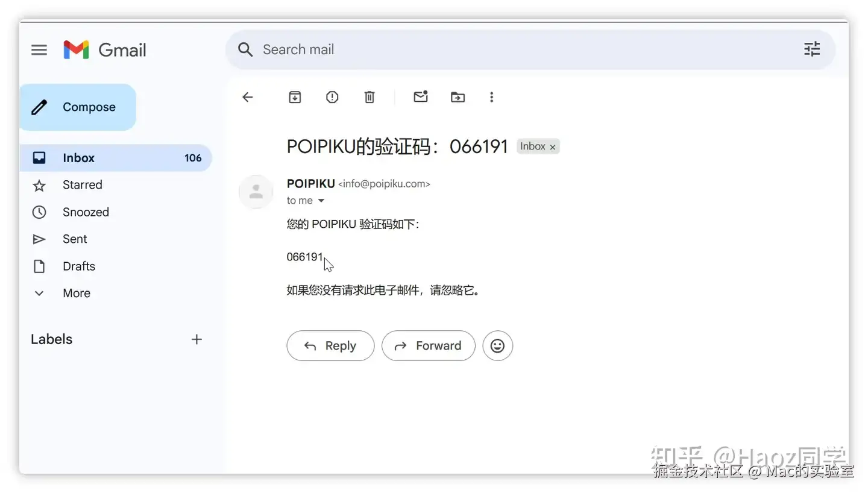The width and height of the screenshot is (868, 493).
Task: Click the POIPIKU sender avatar
Action: tap(256, 192)
